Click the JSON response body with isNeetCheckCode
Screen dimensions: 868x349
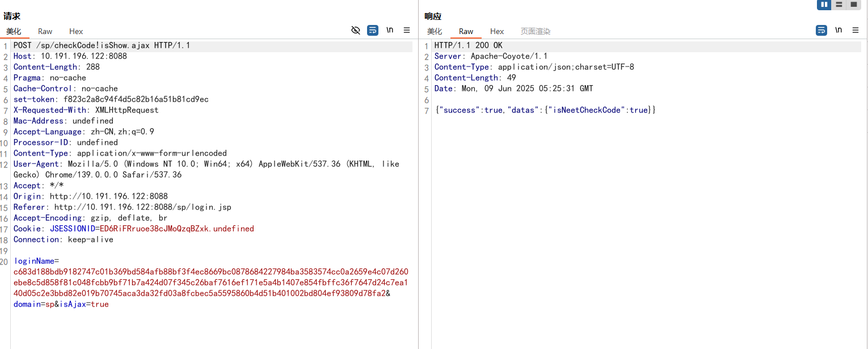pyautogui.click(x=546, y=110)
